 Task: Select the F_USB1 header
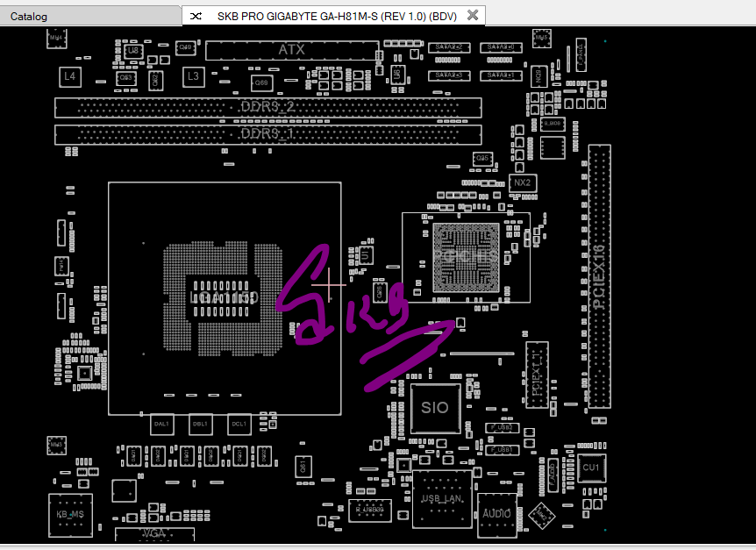click(502, 450)
